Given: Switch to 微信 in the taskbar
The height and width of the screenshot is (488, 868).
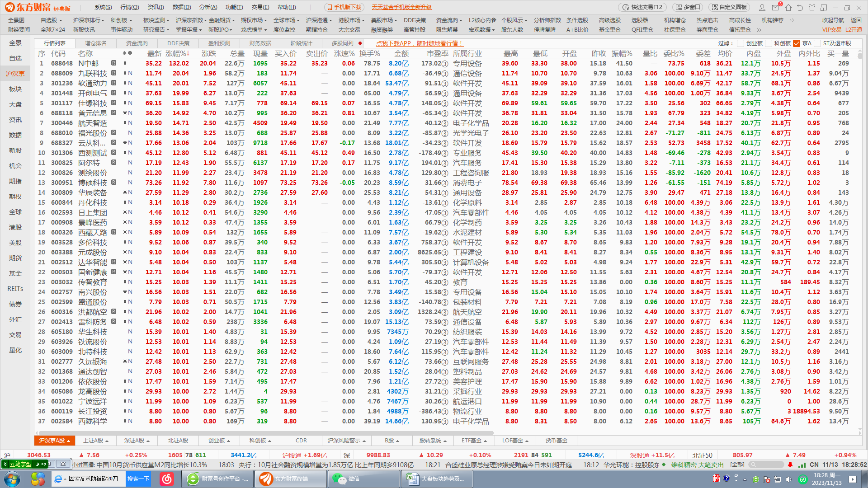Looking at the screenshot, I should click(364, 479).
